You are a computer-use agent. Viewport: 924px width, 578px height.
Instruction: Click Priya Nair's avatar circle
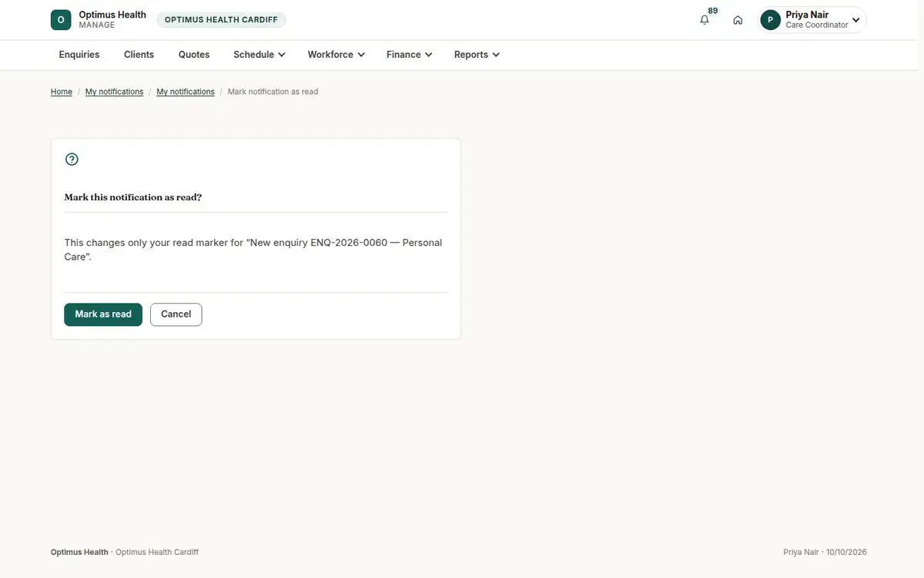click(770, 20)
